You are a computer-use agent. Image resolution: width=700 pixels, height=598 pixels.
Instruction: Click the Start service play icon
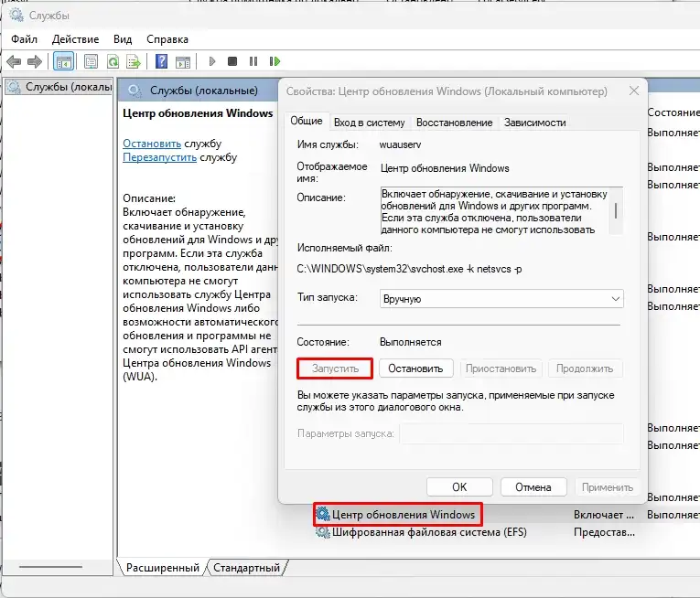[x=212, y=61]
